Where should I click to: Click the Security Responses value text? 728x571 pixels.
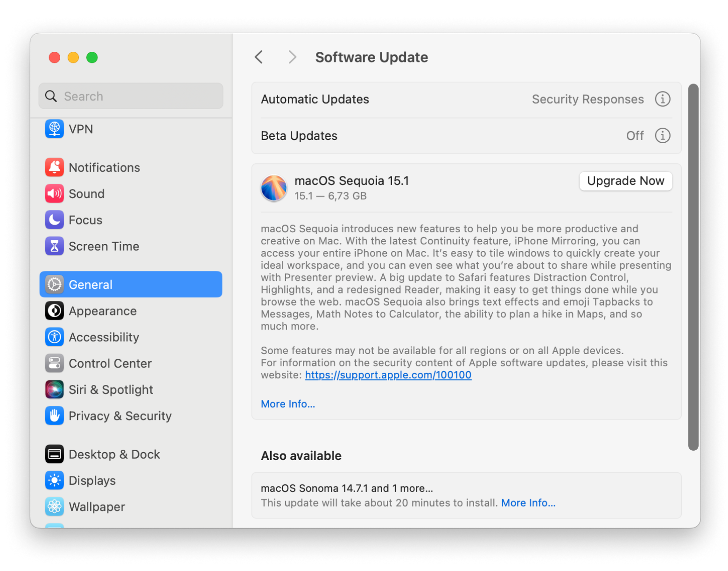[588, 99]
